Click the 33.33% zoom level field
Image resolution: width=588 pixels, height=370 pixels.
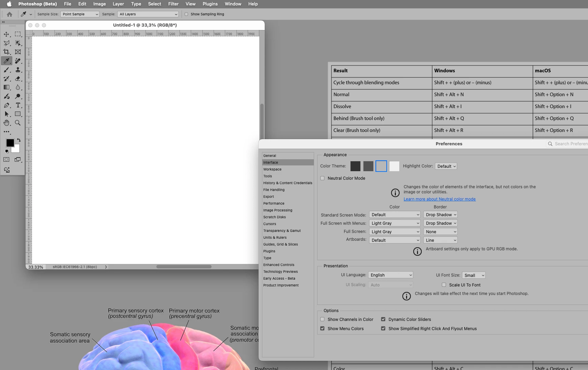36,267
